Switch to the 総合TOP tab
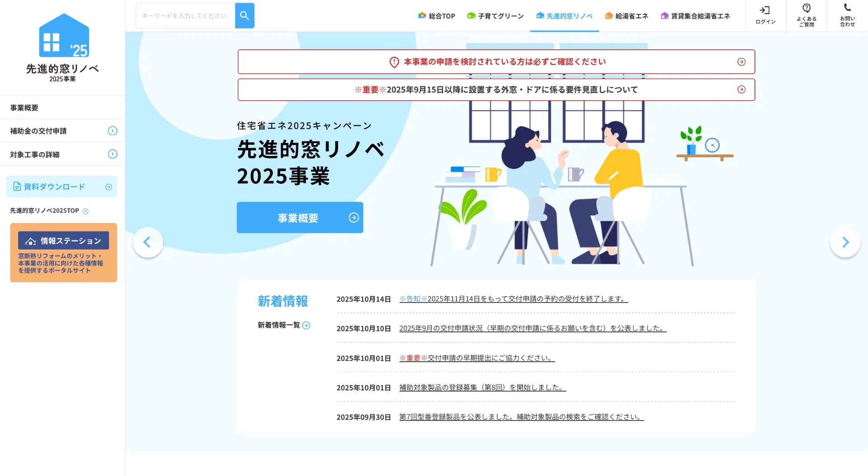 [x=437, y=16]
